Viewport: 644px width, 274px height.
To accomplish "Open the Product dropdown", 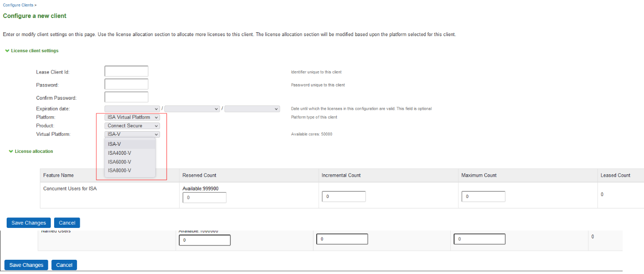I will [x=133, y=126].
